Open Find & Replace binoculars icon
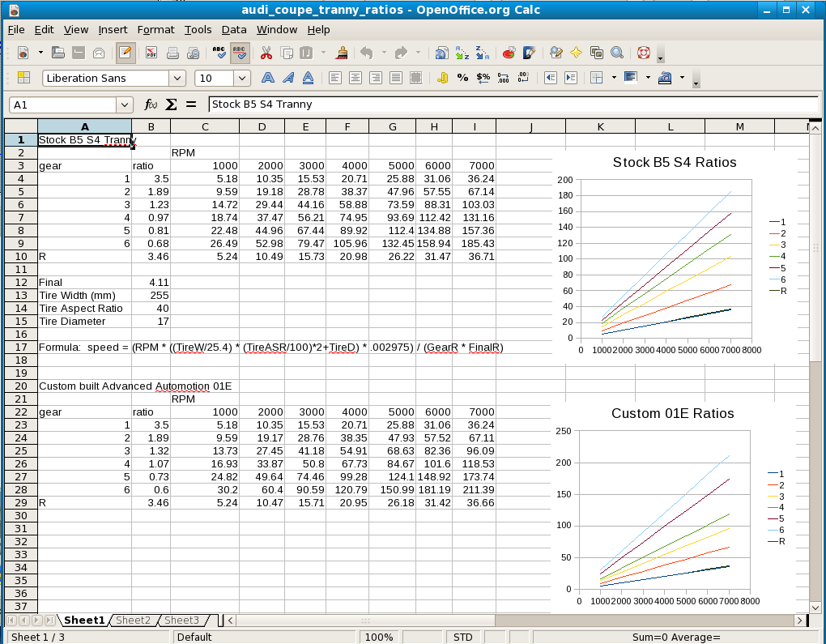 (556, 53)
